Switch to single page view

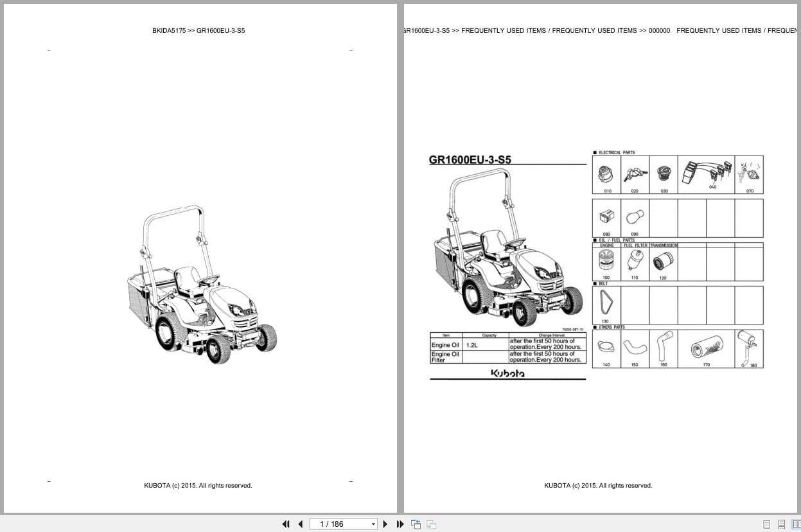point(766,524)
